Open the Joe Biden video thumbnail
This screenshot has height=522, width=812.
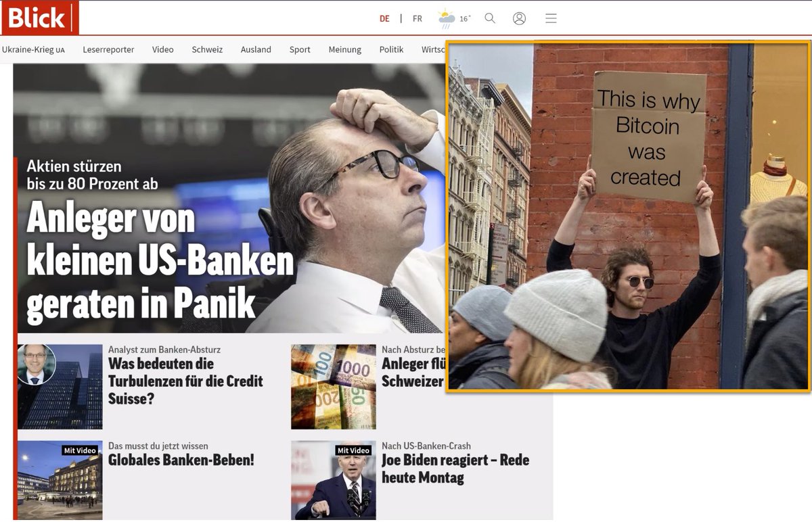tap(334, 480)
